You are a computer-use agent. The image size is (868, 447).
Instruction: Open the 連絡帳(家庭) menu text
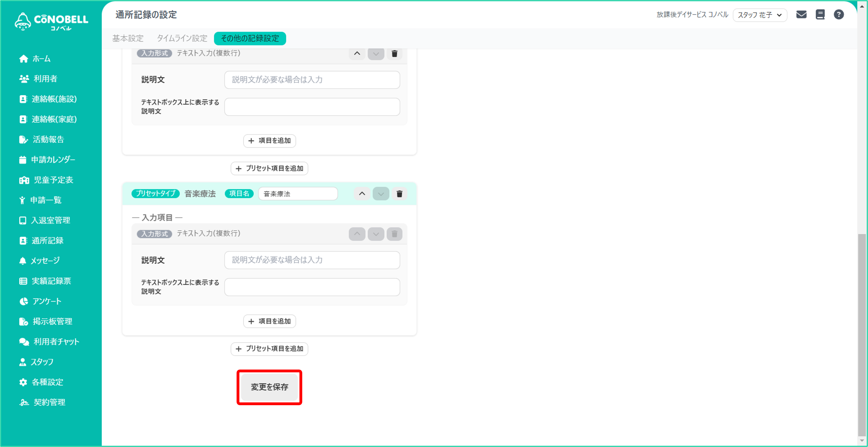[x=54, y=119]
